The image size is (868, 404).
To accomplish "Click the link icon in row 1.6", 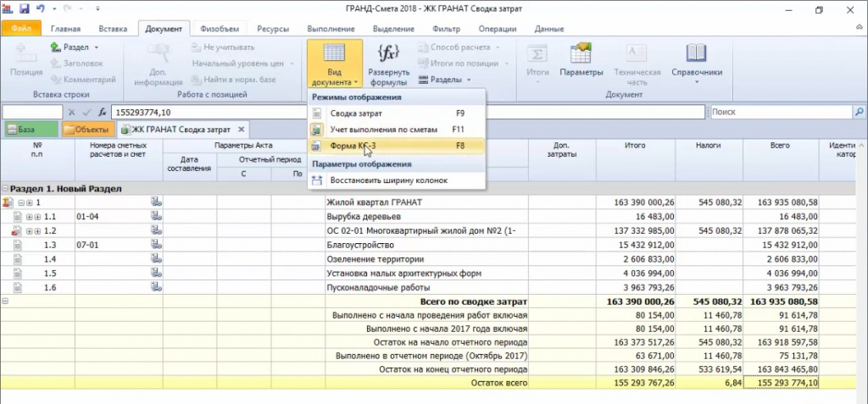I will (x=156, y=287).
